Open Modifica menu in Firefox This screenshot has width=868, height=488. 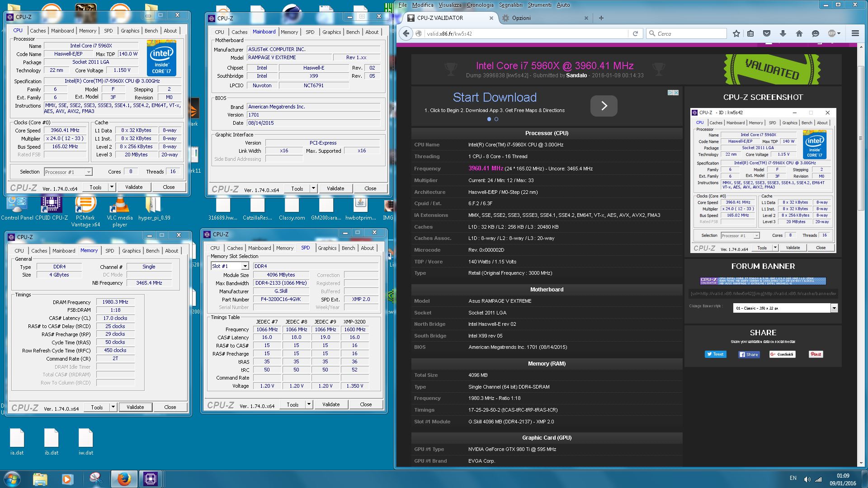[423, 5]
